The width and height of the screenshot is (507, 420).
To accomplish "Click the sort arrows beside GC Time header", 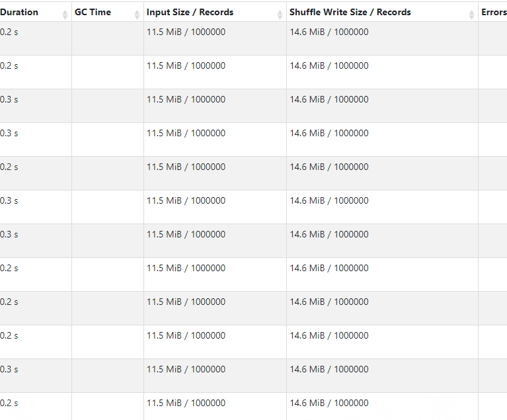I will point(137,13).
